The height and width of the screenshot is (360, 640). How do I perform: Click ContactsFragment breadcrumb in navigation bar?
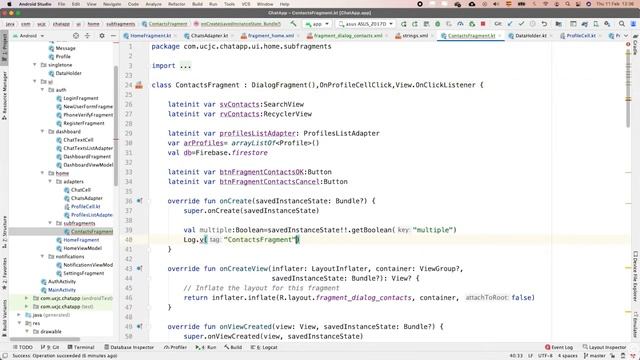coord(164,24)
